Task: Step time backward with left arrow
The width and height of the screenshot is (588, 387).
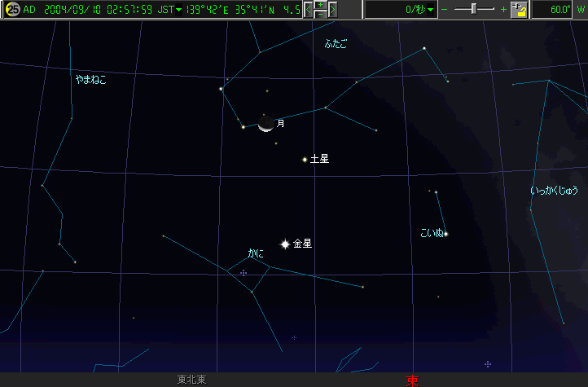Action: click(309, 10)
